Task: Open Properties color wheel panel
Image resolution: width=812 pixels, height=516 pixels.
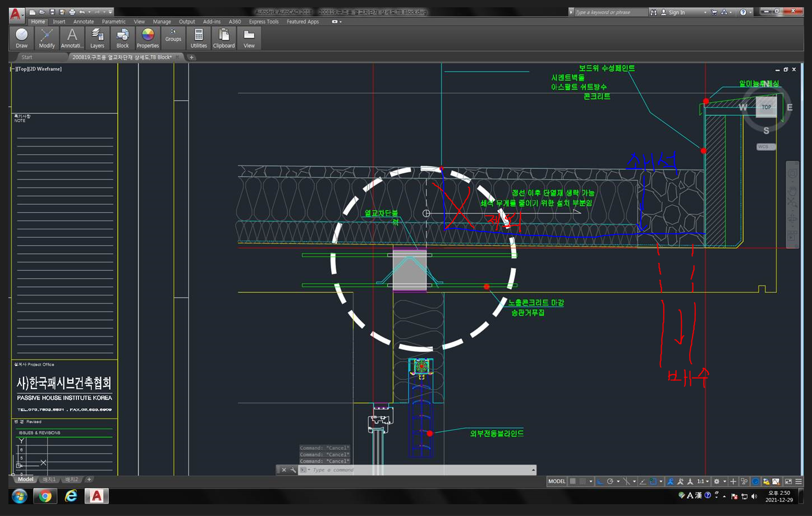Action: (148, 38)
